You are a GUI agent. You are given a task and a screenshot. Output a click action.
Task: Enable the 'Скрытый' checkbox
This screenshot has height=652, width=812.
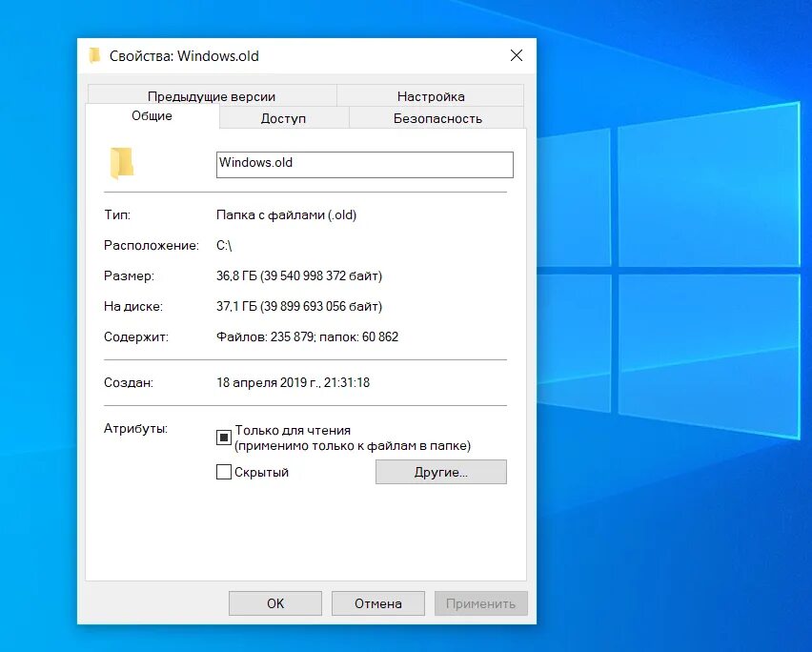pos(224,472)
